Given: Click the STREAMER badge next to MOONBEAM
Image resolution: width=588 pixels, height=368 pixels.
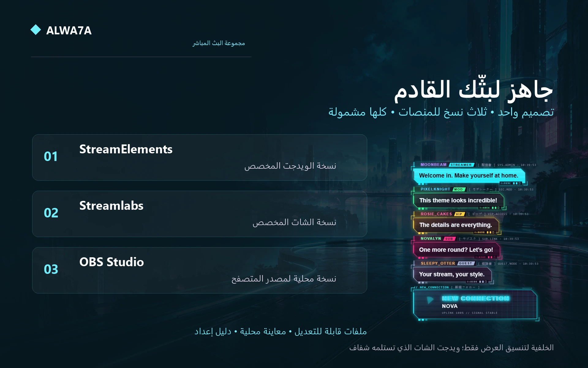Looking at the screenshot, I should point(462,165).
